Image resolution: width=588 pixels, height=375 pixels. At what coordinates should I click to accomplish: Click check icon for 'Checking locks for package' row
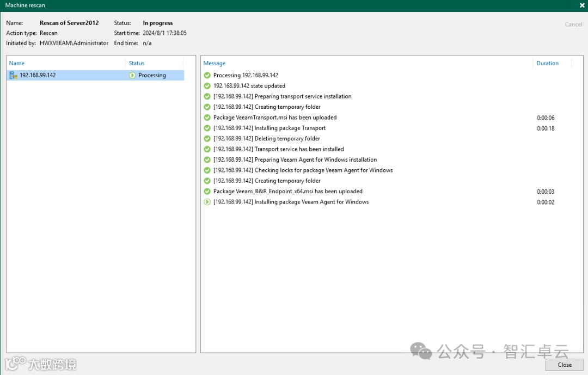coord(207,170)
